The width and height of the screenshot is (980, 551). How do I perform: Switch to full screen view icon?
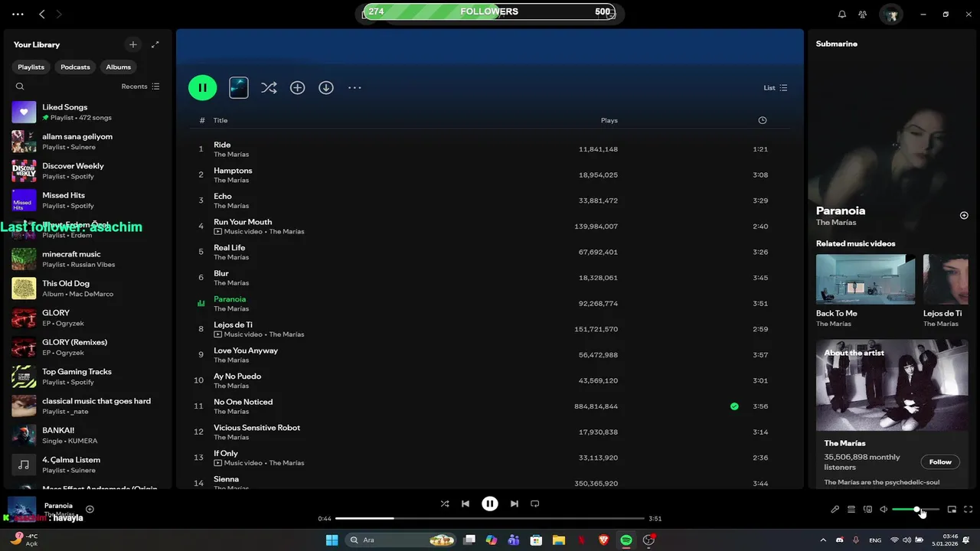[968, 509]
